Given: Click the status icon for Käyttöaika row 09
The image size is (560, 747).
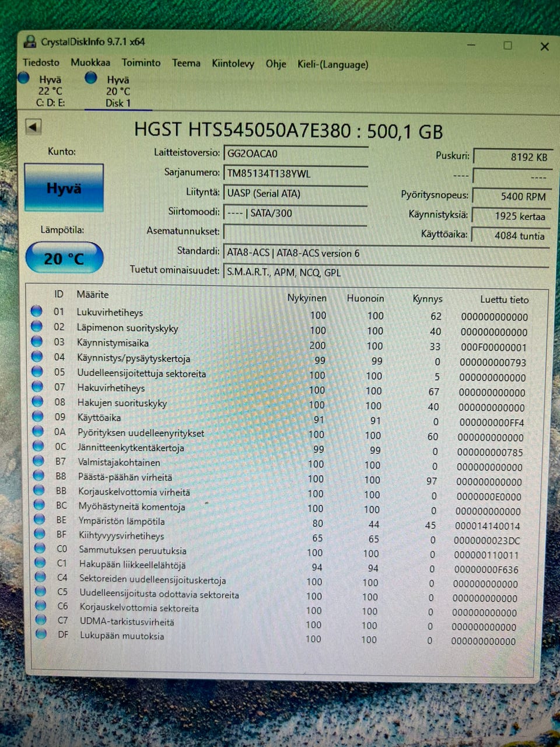Looking at the screenshot, I should coord(37,416).
